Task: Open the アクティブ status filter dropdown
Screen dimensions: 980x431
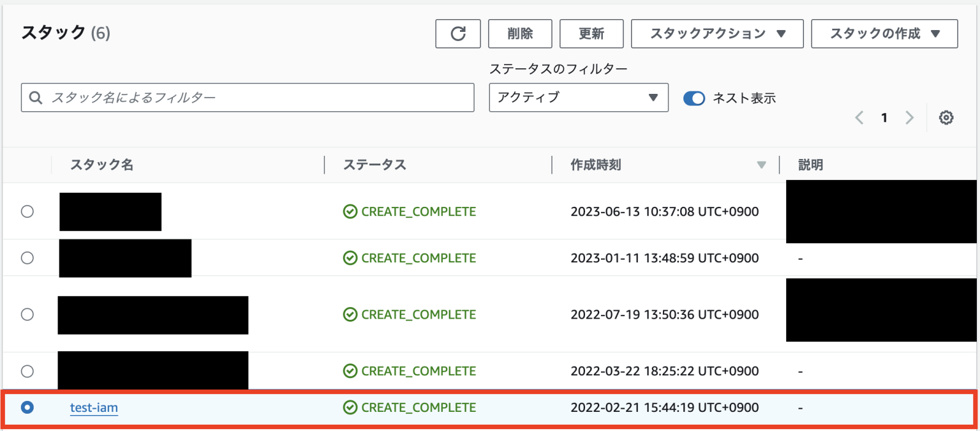Action: tap(577, 97)
